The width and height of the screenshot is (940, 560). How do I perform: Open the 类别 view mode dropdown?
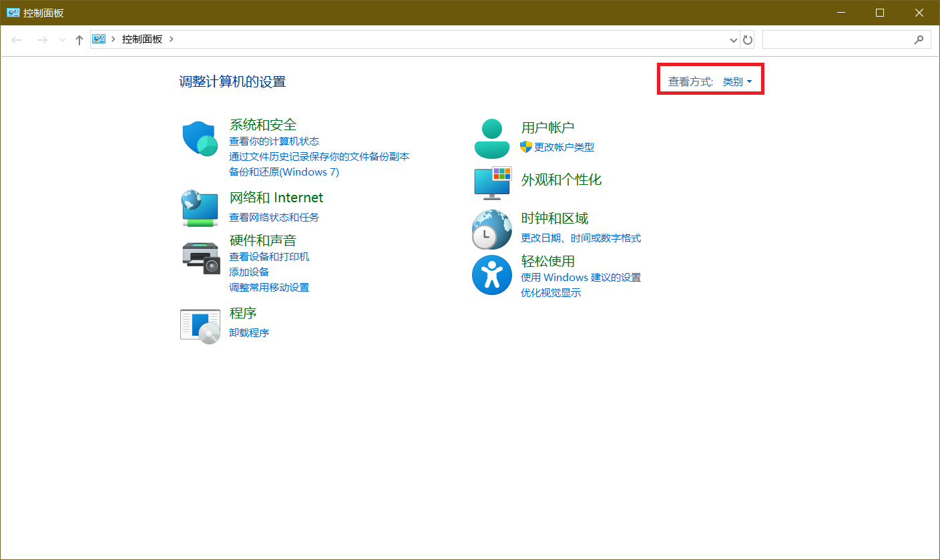(x=737, y=81)
